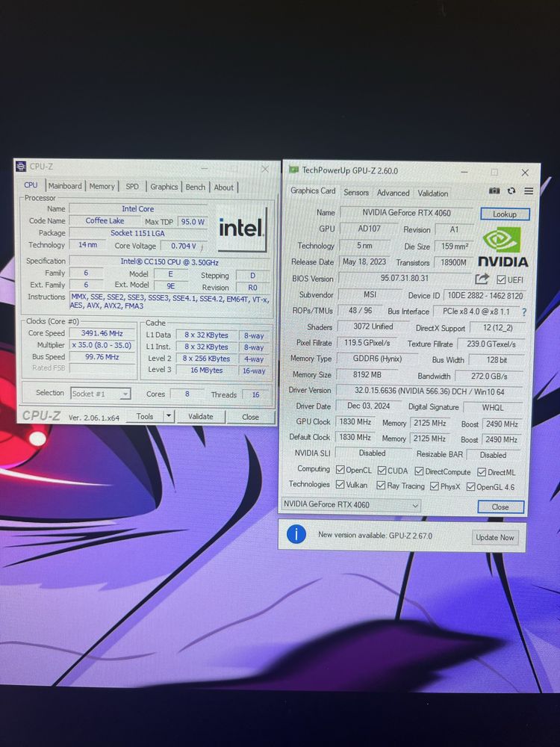Screen dimensions: 560x747
Task: Click the Driver Version field
Action: 429,391
